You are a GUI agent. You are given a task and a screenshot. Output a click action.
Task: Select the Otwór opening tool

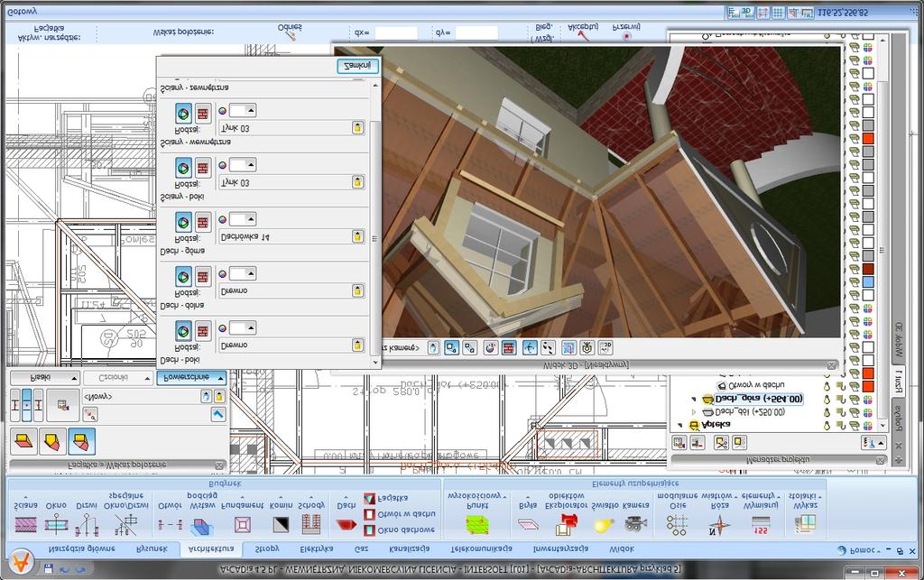pyautogui.click(x=170, y=516)
